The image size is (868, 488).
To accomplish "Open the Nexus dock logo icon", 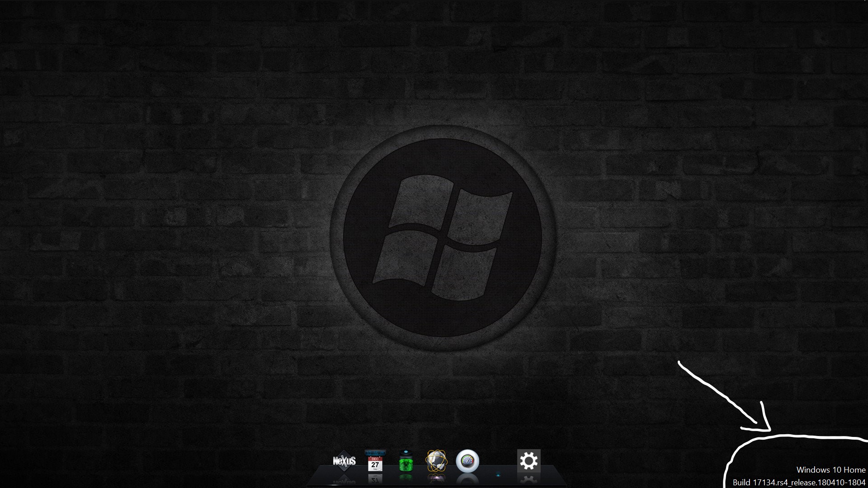I will [x=344, y=461].
